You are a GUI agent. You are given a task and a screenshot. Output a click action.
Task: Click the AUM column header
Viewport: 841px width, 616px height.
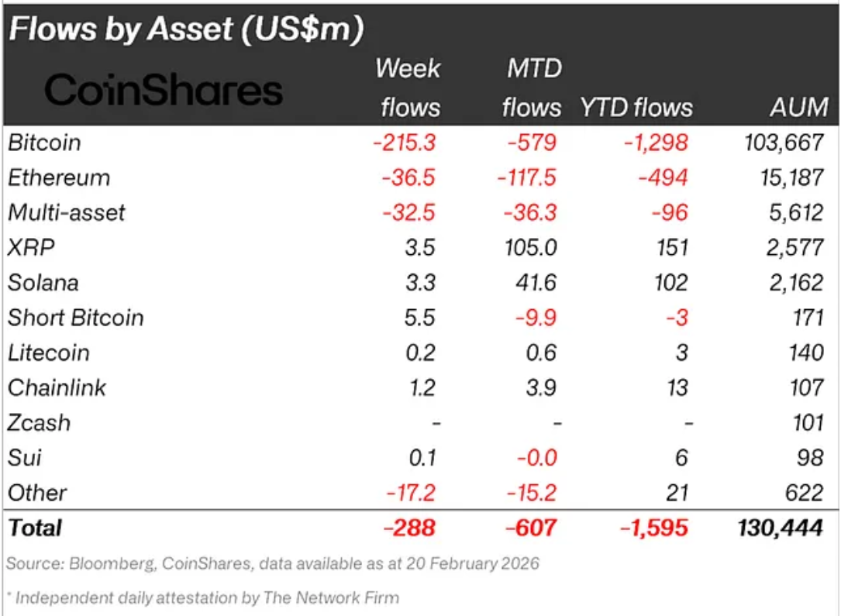coord(798,107)
